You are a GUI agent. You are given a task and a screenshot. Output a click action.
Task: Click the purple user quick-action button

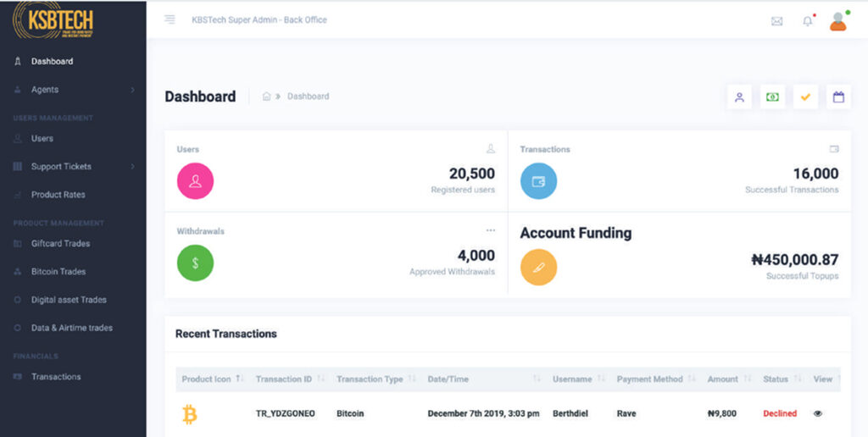(739, 97)
